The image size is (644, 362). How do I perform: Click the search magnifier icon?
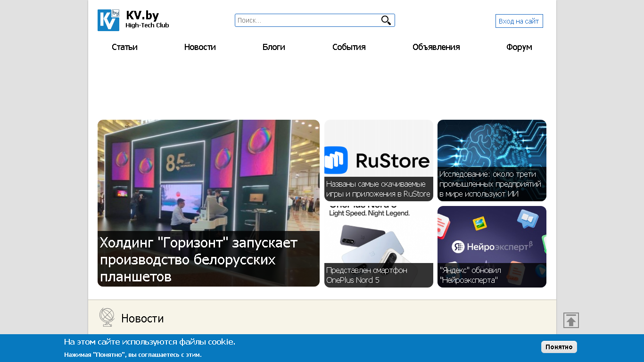[x=386, y=20]
